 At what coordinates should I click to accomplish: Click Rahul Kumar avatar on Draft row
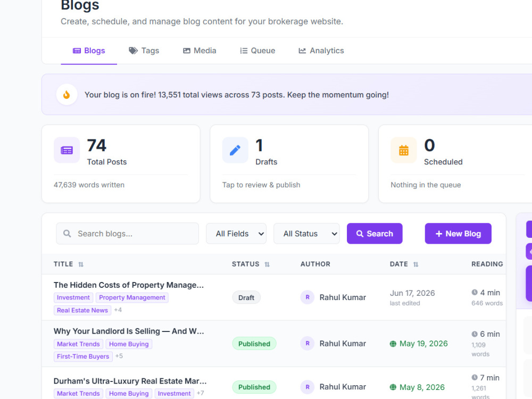pyautogui.click(x=307, y=297)
